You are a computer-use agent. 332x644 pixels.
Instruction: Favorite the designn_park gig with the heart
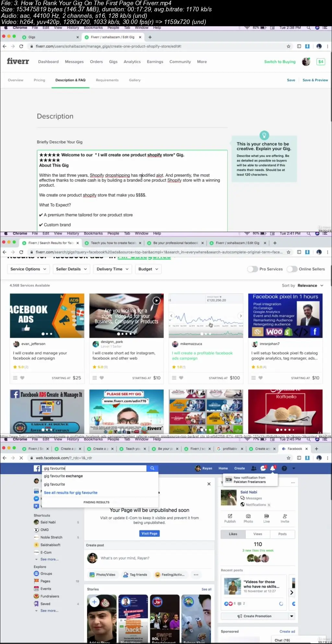pyautogui.click(x=102, y=378)
